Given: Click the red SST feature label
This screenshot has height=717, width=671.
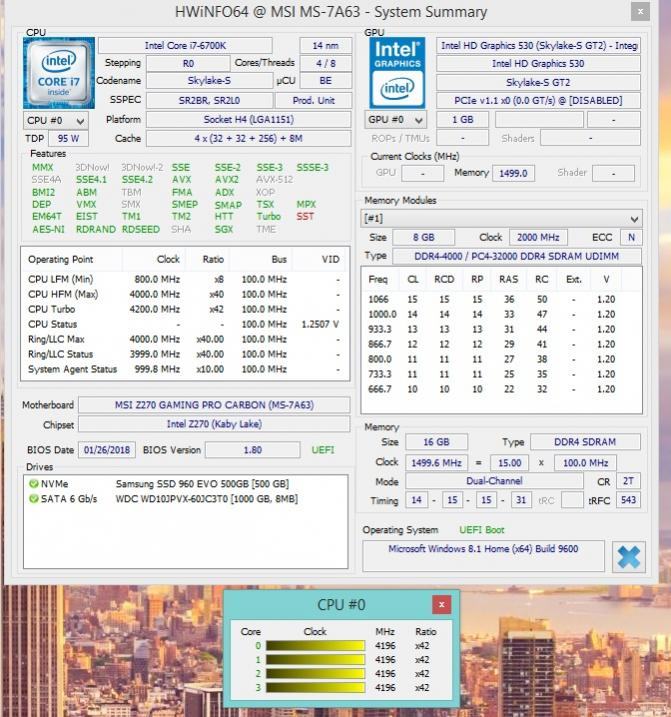Looking at the screenshot, I should tap(305, 216).
